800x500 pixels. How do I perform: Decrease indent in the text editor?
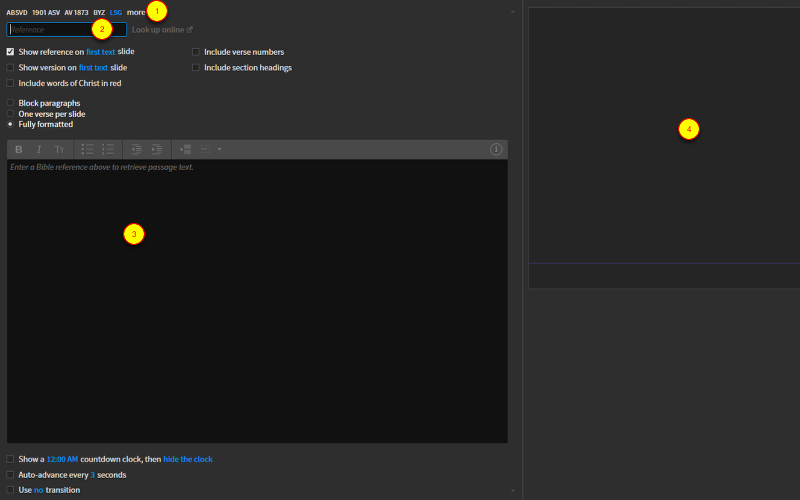coord(136,149)
